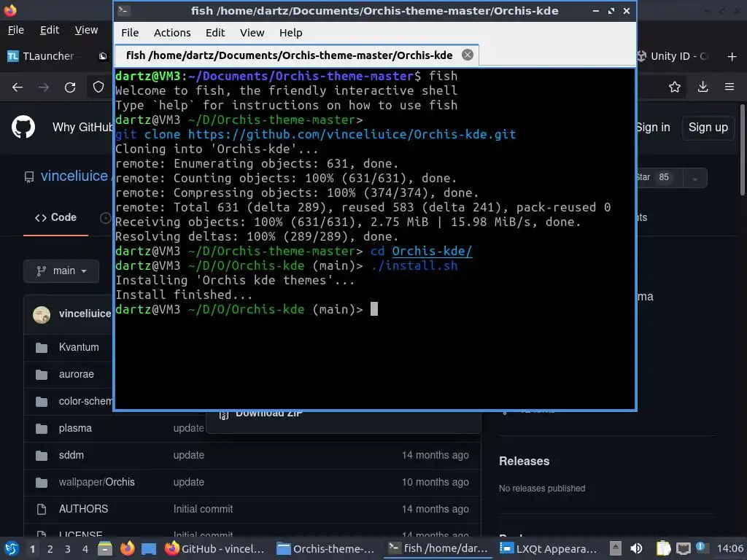The height and width of the screenshot is (560, 747).
Task: Open the sddm folder
Action: point(71,455)
